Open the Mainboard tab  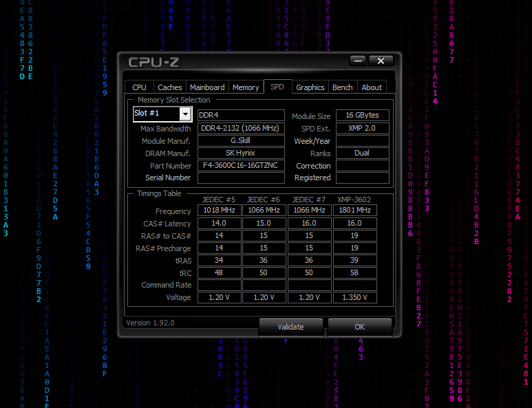coord(207,87)
